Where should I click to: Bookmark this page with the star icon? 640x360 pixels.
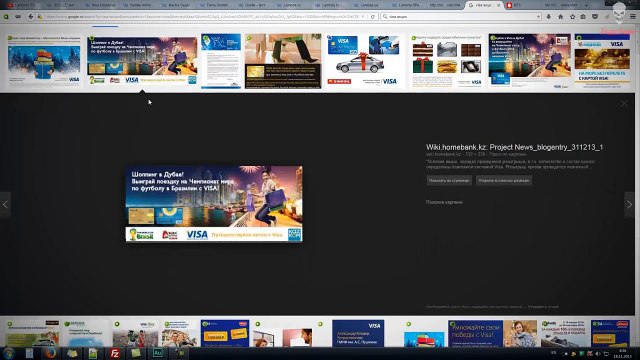tap(572, 17)
